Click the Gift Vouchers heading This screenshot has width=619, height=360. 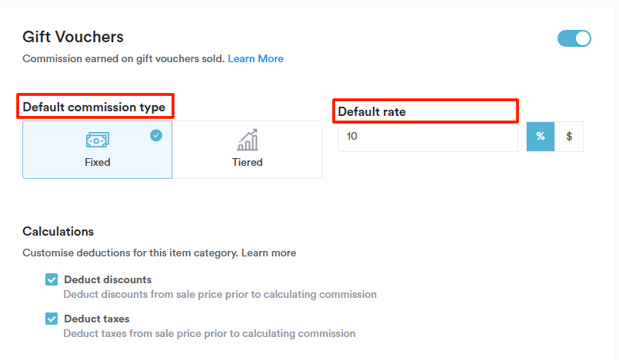coord(73,37)
